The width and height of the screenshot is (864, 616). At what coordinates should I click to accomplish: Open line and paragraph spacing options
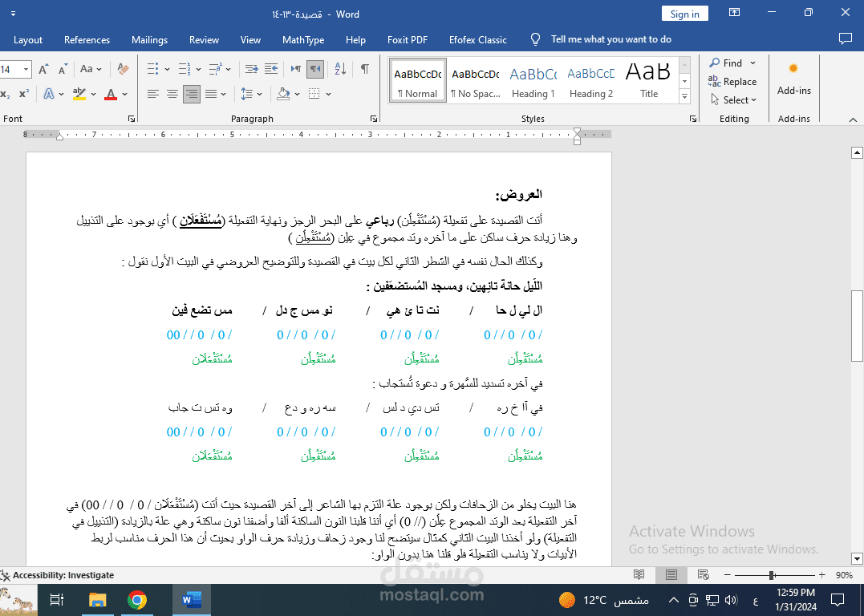click(x=247, y=94)
